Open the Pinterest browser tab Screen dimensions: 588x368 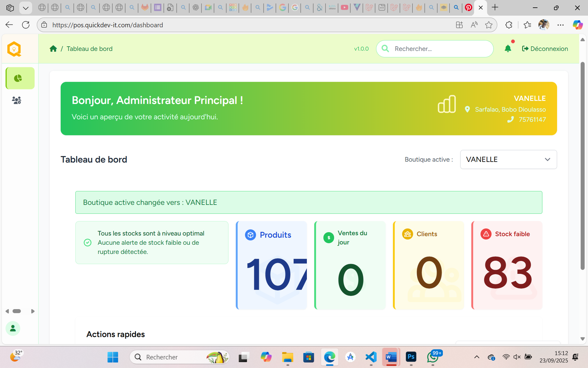pos(468,7)
